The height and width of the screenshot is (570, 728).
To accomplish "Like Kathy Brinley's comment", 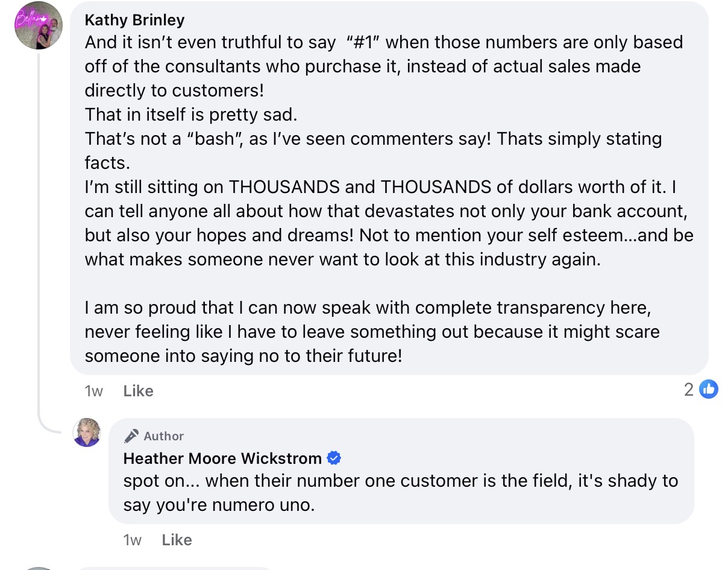I will click(x=138, y=391).
